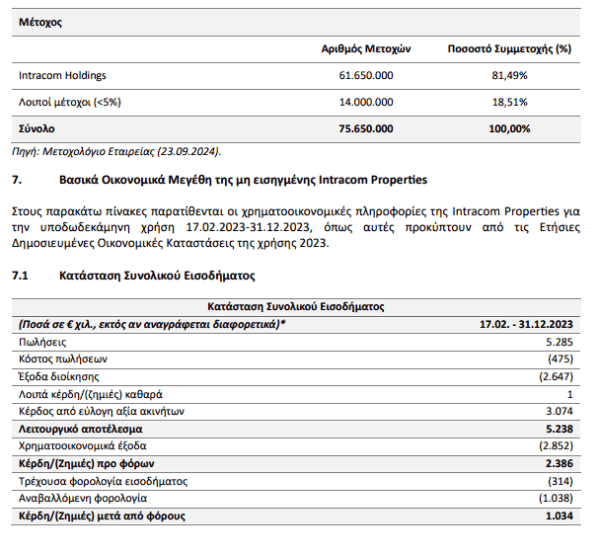Click the cost of sales value (475)

[561, 359]
